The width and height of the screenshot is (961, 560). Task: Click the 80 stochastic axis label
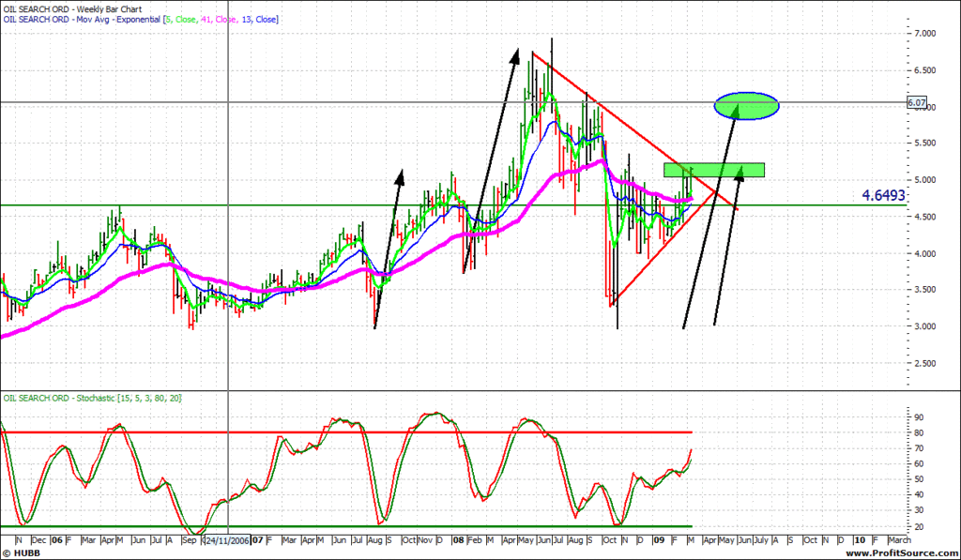pyautogui.click(x=919, y=433)
